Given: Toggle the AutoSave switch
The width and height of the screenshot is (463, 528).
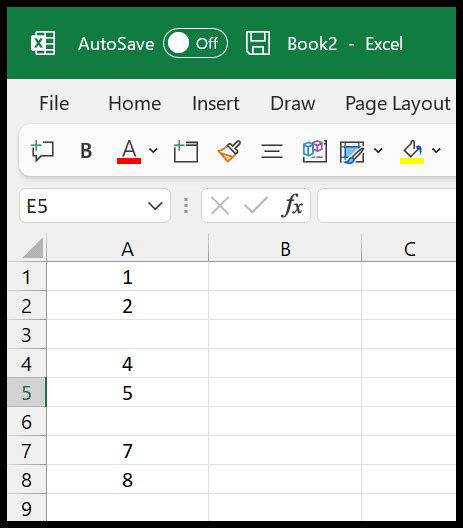Looking at the screenshot, I should click(x=195, y=43).
